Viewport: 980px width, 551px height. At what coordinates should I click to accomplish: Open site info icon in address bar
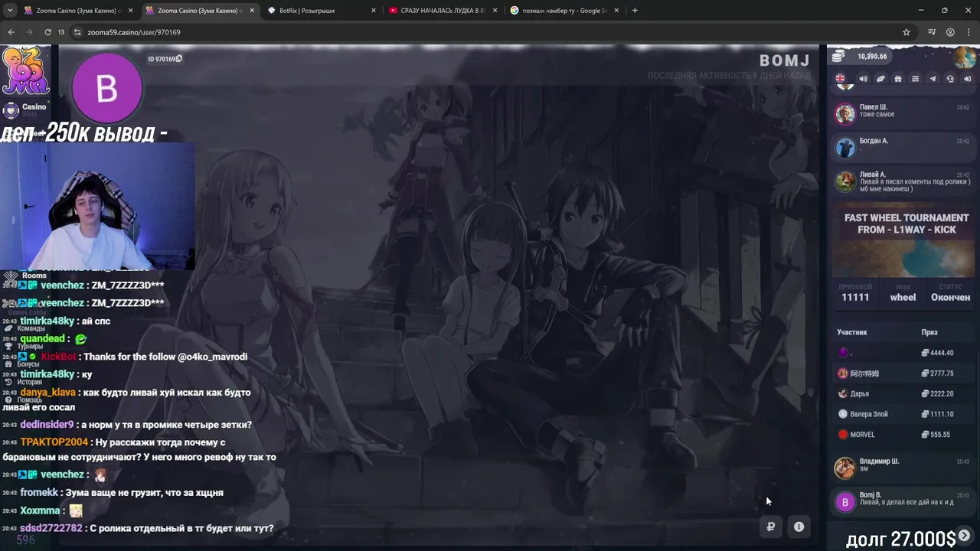77,32
